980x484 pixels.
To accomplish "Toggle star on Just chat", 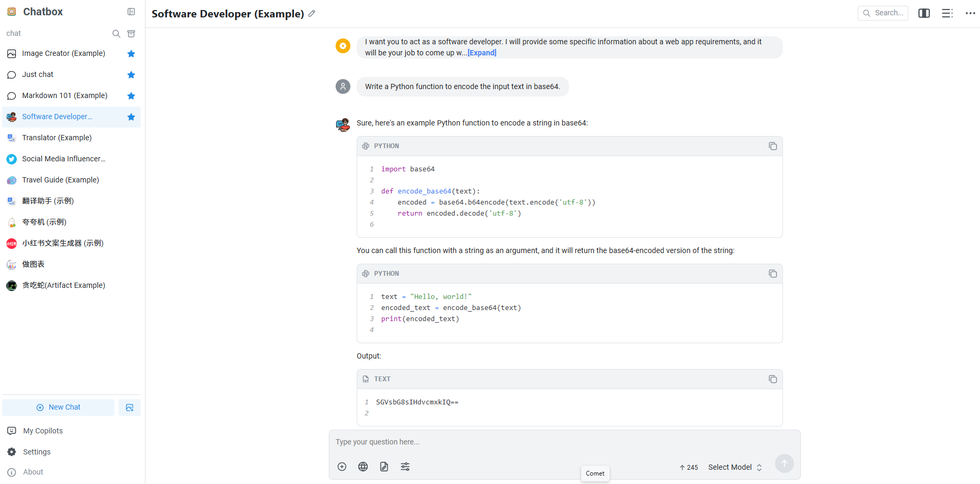I will (131, 75).
